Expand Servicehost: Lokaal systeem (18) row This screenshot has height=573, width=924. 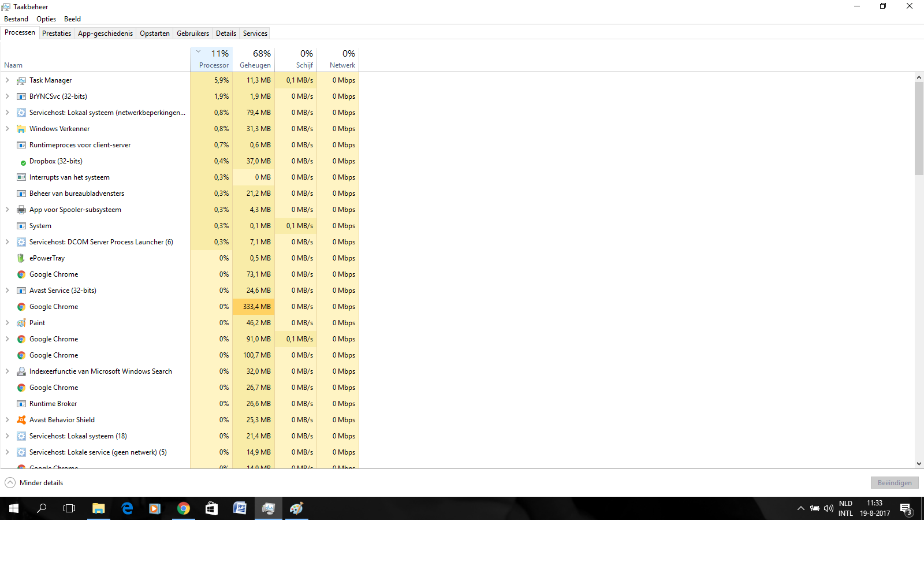7,436
